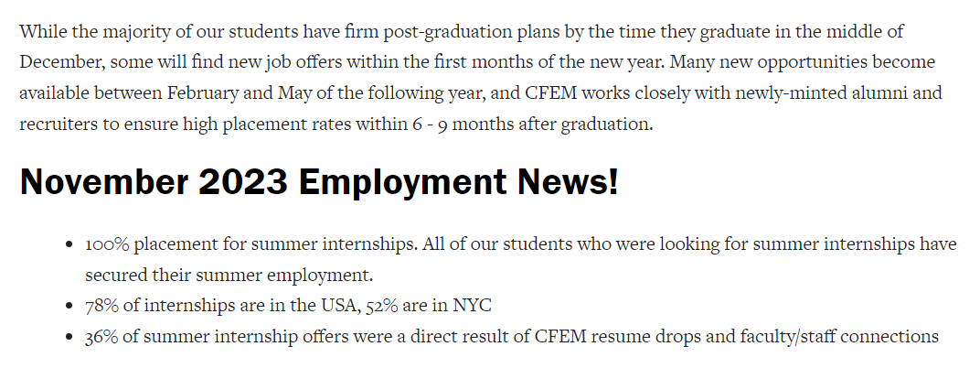Click the November 2023 Employment News! heading
This screenshot has height=368, width=980.
(319, 182)
